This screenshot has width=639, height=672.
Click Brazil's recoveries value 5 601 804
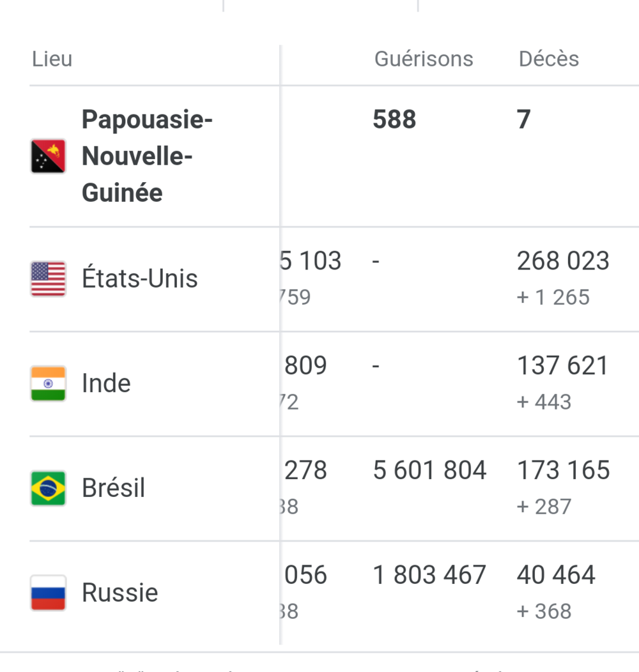coord(429,471)
